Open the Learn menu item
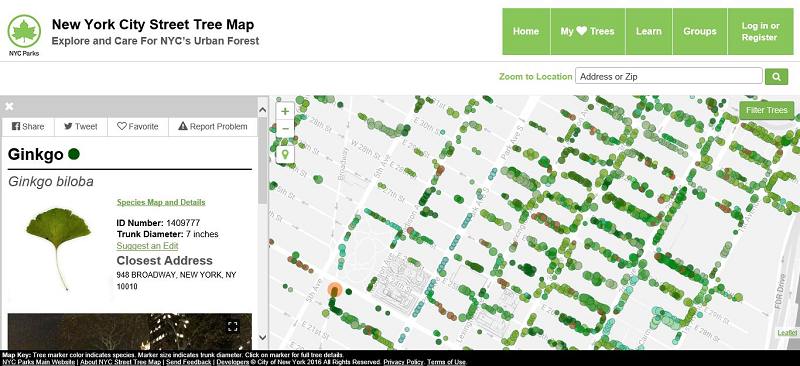 click(649, 31)
